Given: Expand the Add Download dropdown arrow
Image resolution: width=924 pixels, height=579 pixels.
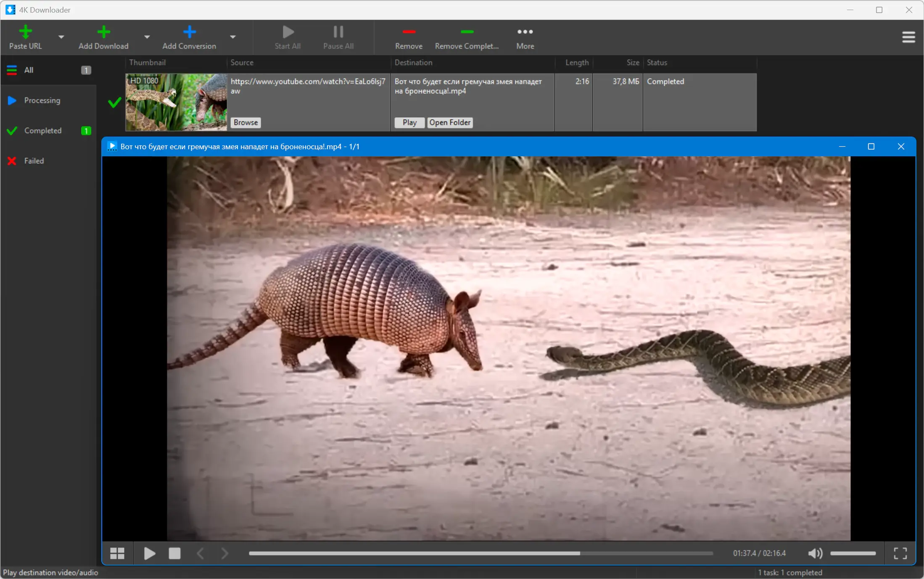Looking at the screenshot, I should coord(147,37).
